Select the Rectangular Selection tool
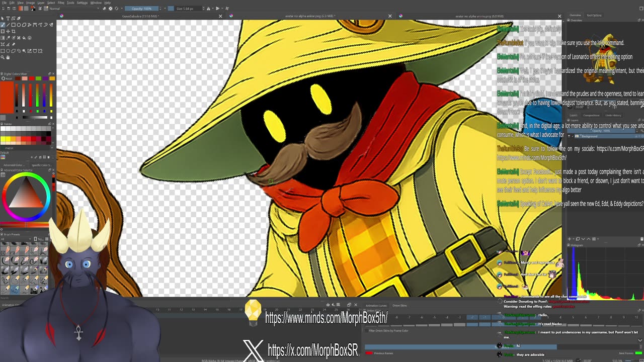The image size is (644, 362). coord(3,51)
